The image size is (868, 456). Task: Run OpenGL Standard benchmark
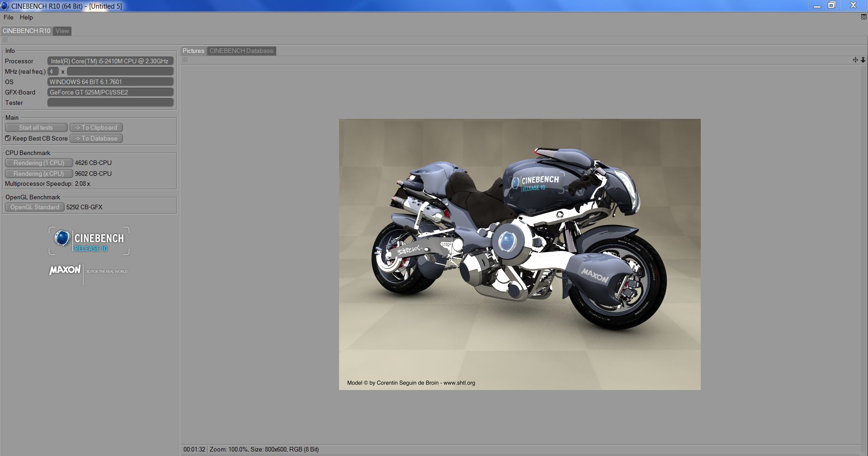coord(35,207)
